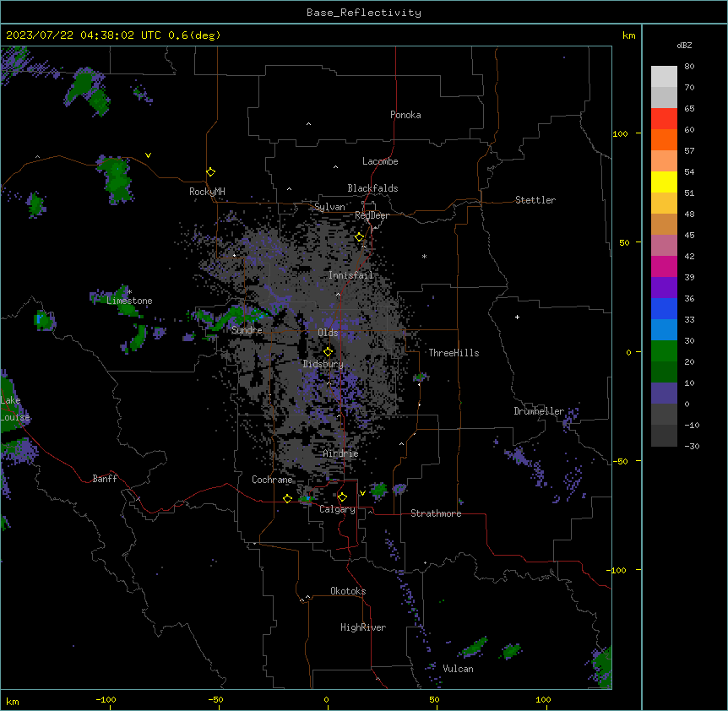728x711 pixels.
Task: Click the Airdrie label
Action: (x=340, y=453)
